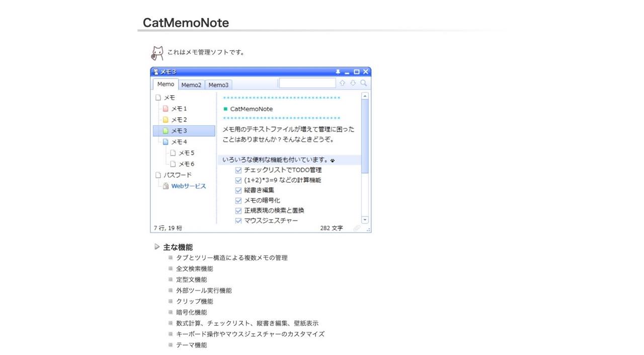Select the メモ4 tree item
The height and width of the screenshot is (355, 644).
coord(179,142)
